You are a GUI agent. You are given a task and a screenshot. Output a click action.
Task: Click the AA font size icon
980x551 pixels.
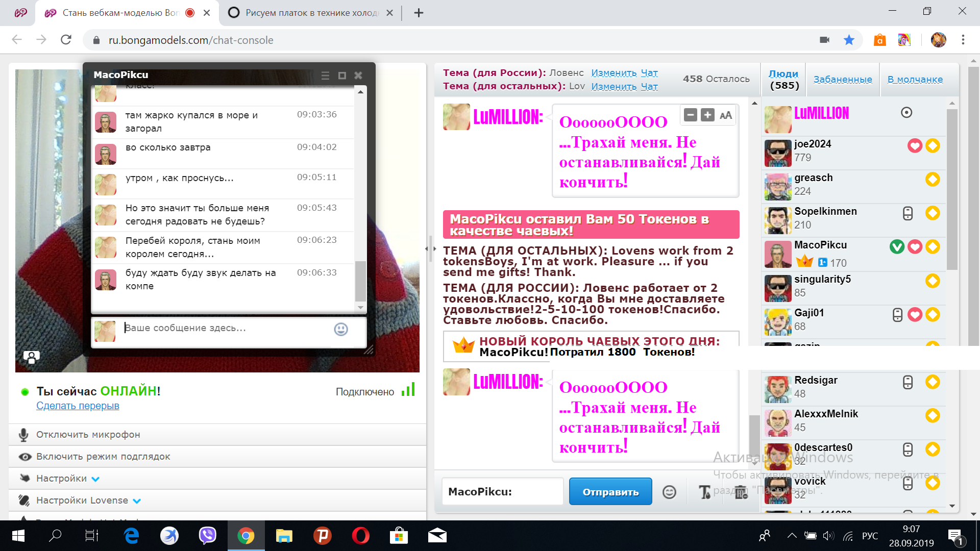[726, 115]
